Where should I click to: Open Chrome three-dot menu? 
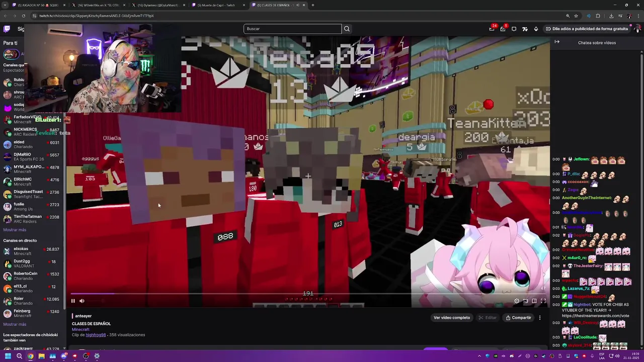638,16
